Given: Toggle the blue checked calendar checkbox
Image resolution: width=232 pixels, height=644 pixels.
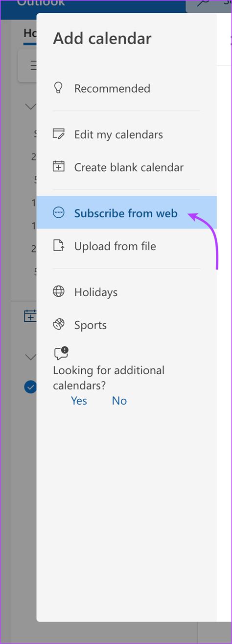Looking at the screenshot, I should (30, 387).
